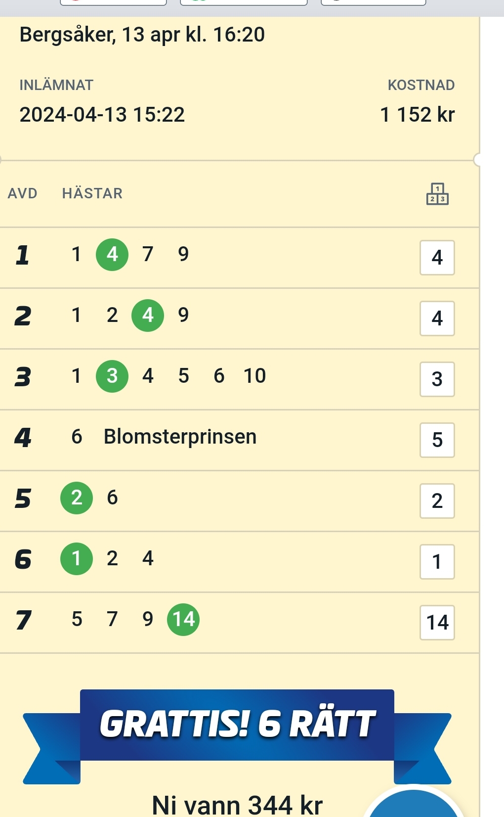Expand avdelning 7 row
Screen dimensions: 504x817
240,623
